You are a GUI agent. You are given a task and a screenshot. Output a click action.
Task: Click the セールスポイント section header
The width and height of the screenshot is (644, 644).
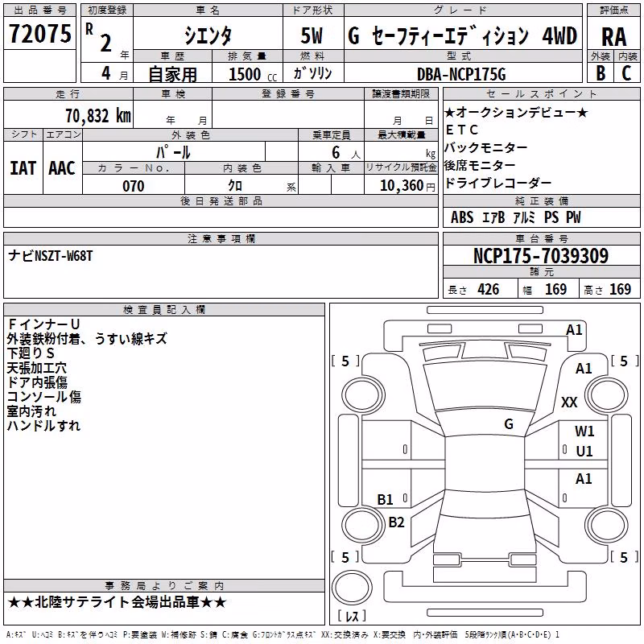541,93
